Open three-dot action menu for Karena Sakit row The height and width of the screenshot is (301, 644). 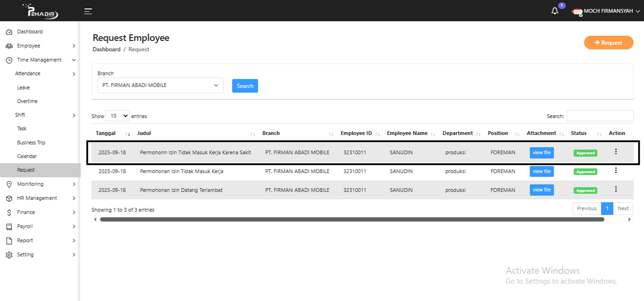click(x=616, y=152)
